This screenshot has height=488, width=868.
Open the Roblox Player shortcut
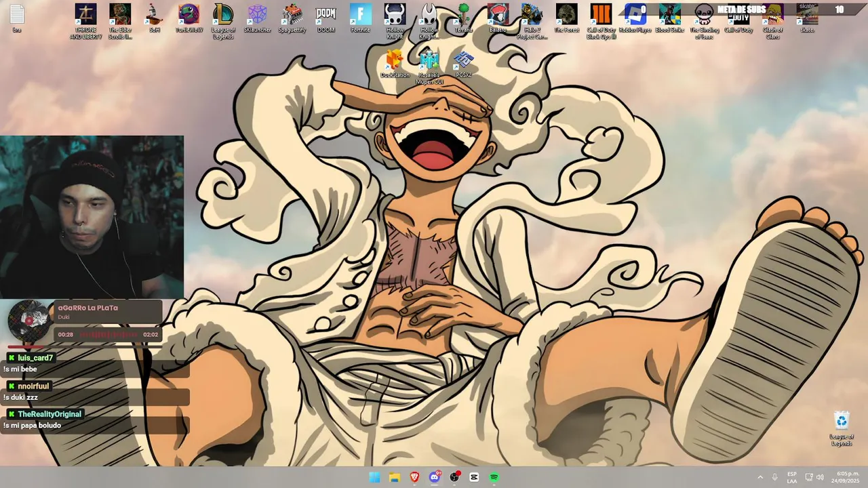(635, 18)
